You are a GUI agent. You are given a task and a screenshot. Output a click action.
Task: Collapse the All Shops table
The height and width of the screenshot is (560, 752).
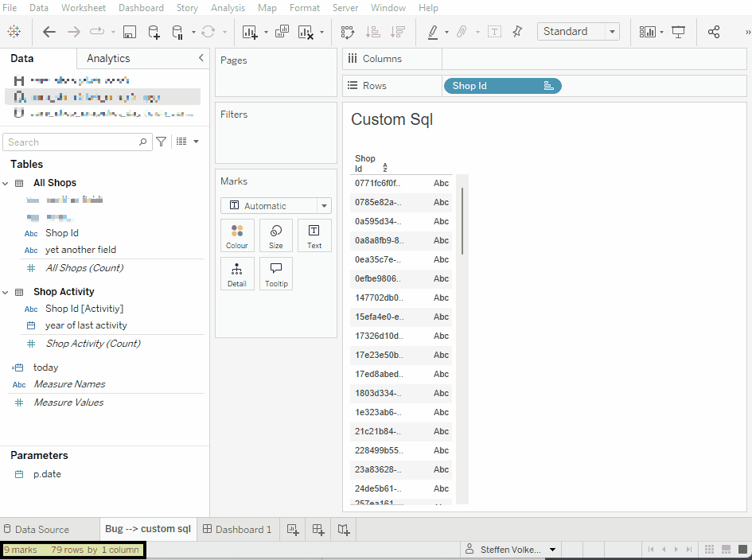point(6,184)
